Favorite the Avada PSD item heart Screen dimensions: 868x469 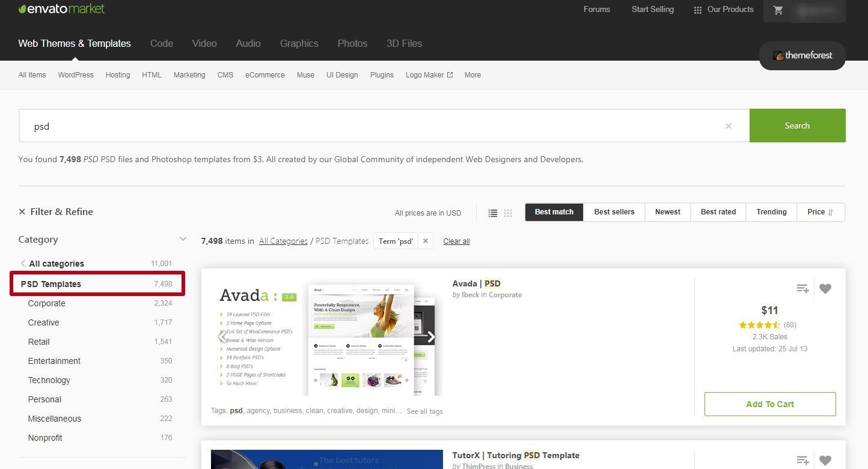(825, 289)
